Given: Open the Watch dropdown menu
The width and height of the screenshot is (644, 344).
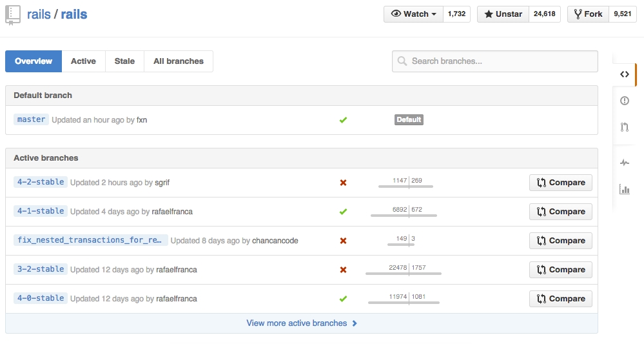Looking at the screenshot, I should (x=414, y=14).
